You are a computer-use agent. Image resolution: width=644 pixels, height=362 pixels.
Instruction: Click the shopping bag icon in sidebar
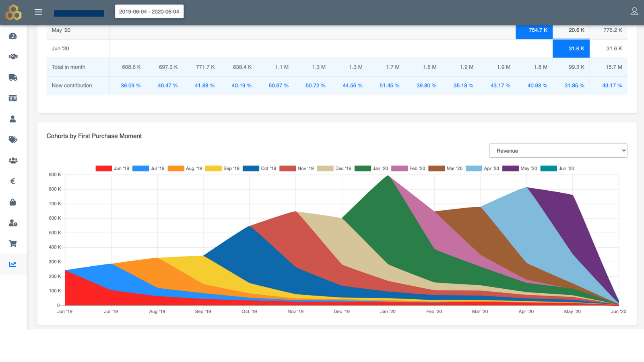point(13,202)
